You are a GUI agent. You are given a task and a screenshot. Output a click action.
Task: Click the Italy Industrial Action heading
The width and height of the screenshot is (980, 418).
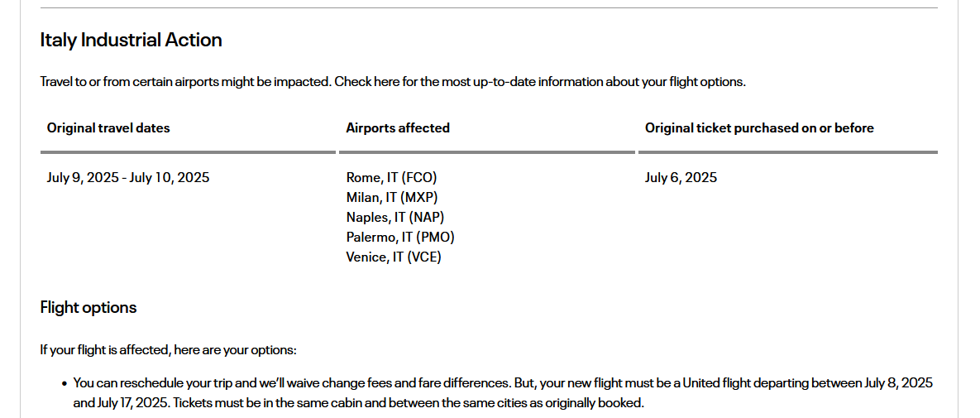point(131,40)
